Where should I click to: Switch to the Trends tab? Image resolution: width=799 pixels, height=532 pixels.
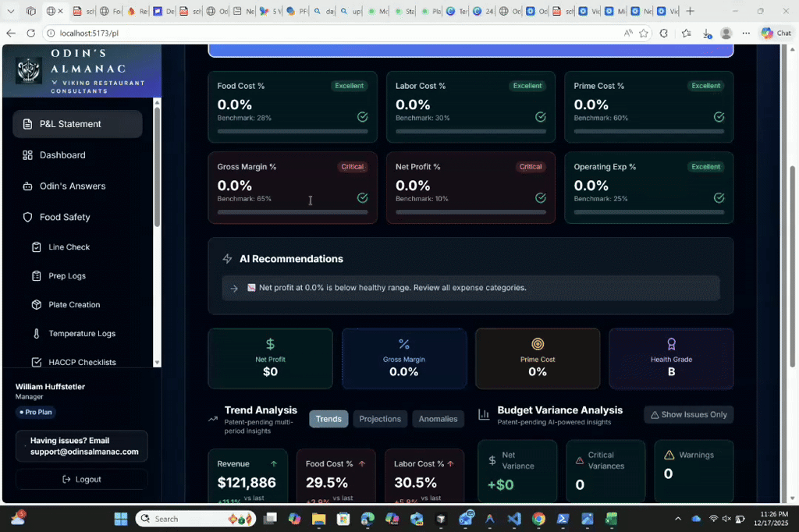coord(328,419)
